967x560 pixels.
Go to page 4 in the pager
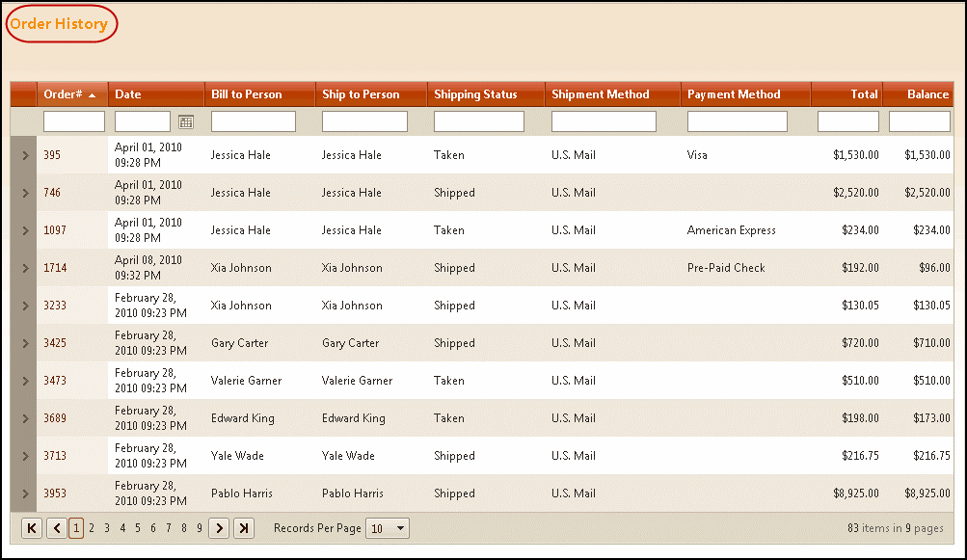coord(122,528)
